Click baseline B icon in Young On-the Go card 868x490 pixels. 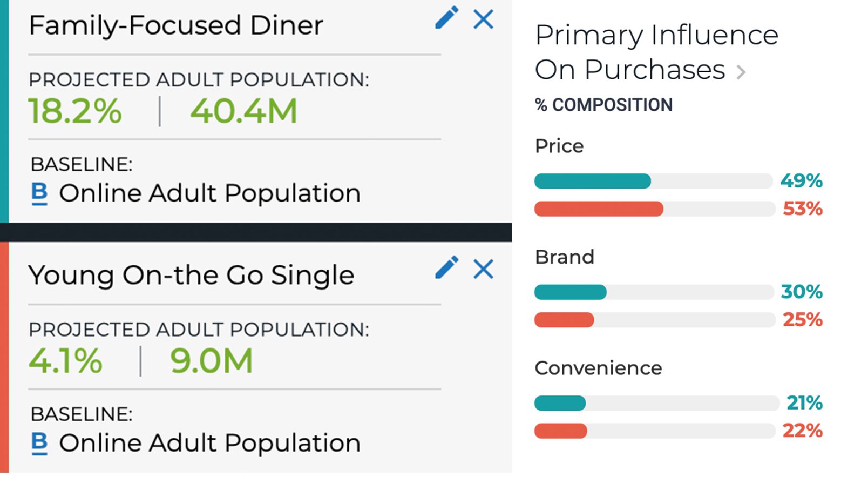[x=39, y=443]
